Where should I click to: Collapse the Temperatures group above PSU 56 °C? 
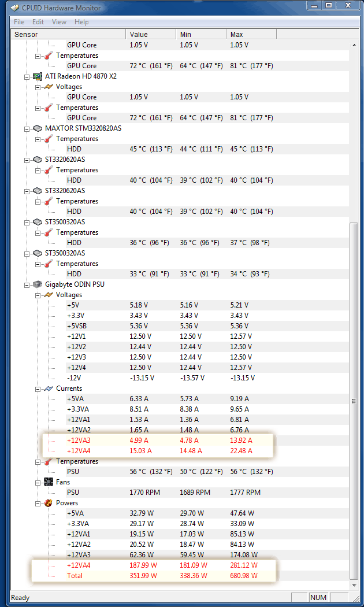pos(38,462)
